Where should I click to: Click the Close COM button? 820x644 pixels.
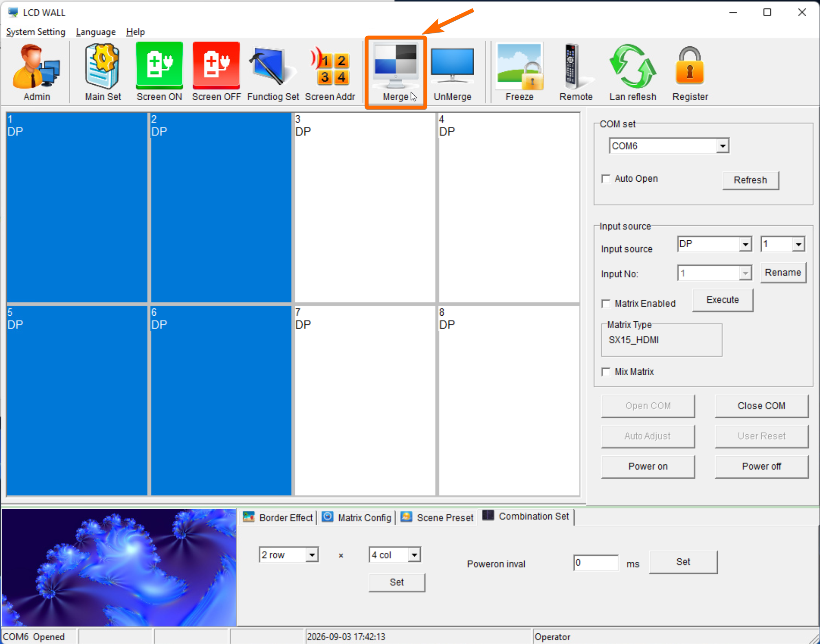tap(761, 406)
